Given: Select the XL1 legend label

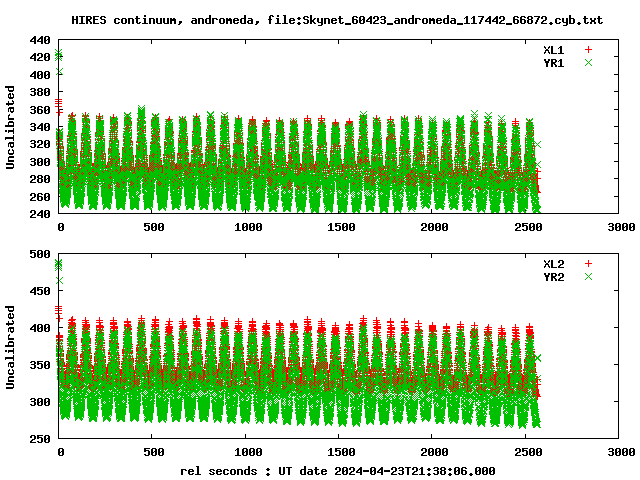Looking at the screenshot, I should point(553,50).
